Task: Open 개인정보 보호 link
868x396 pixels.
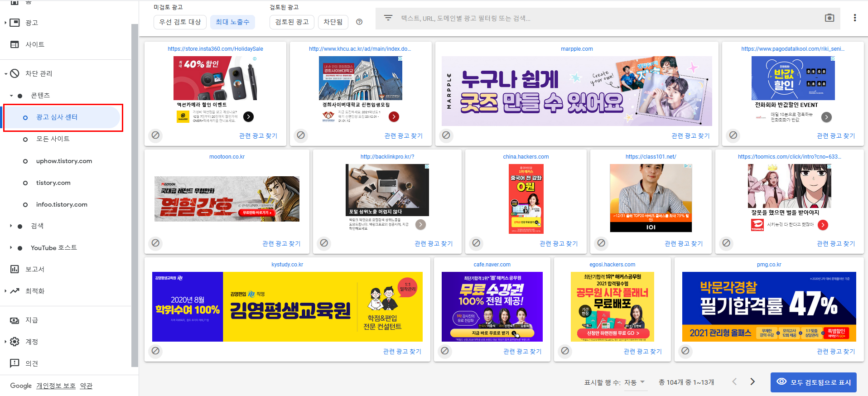Action: click(56, 386)
